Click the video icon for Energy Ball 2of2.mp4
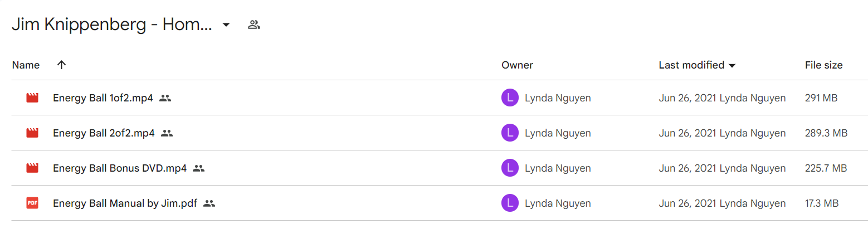The image size is (868, 248). click(x=32, y=133)
